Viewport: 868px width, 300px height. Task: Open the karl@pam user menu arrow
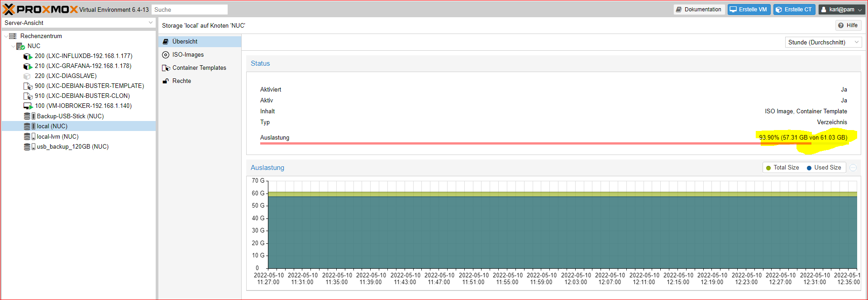859,10
